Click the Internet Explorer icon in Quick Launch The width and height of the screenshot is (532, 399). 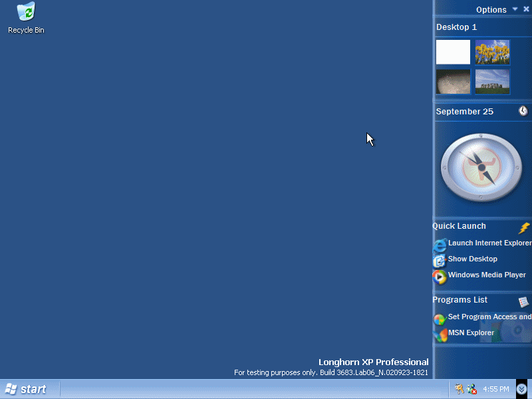[x=440, y=245]
